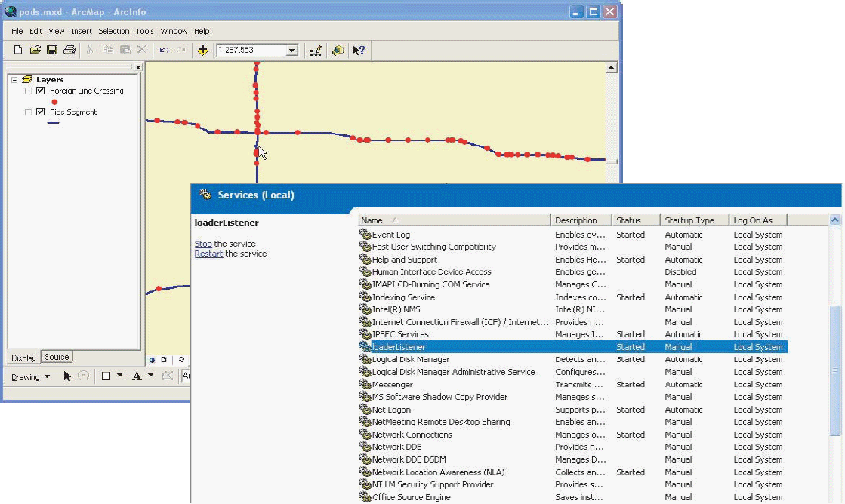Sort services by Log On As column header
845x504 pixels.
[757, 220]
